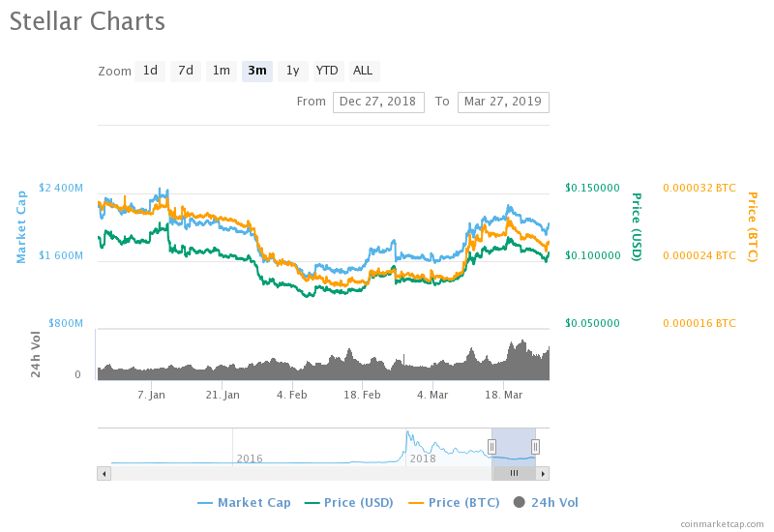
Task: Click the $0.050000 price label
Action: coord(592,323)
